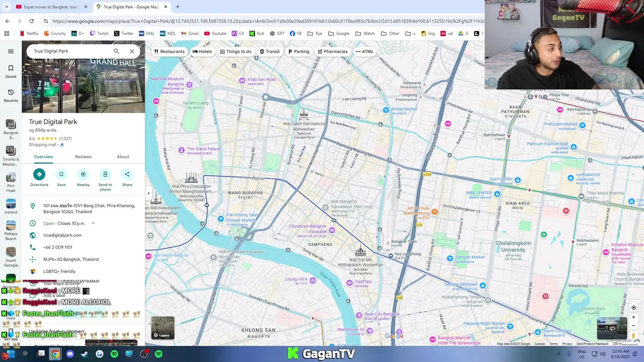Open Port Hope recent item
The height and width of the screenshot is (362, 644).
pyautogui.click(x=11, y=183)
